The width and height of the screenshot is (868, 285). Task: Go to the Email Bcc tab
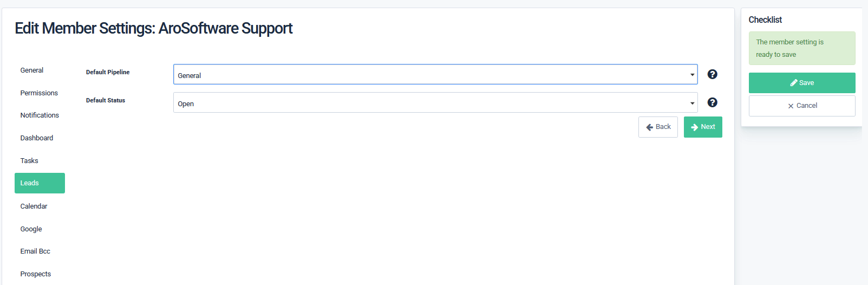pos(35,251)
